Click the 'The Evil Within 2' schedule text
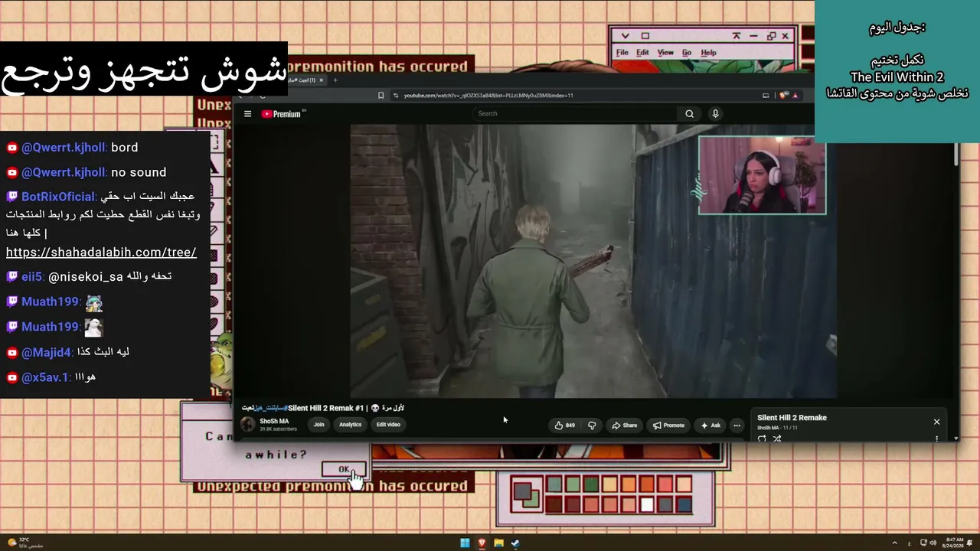980x551 pixels. tap(897, 77)
